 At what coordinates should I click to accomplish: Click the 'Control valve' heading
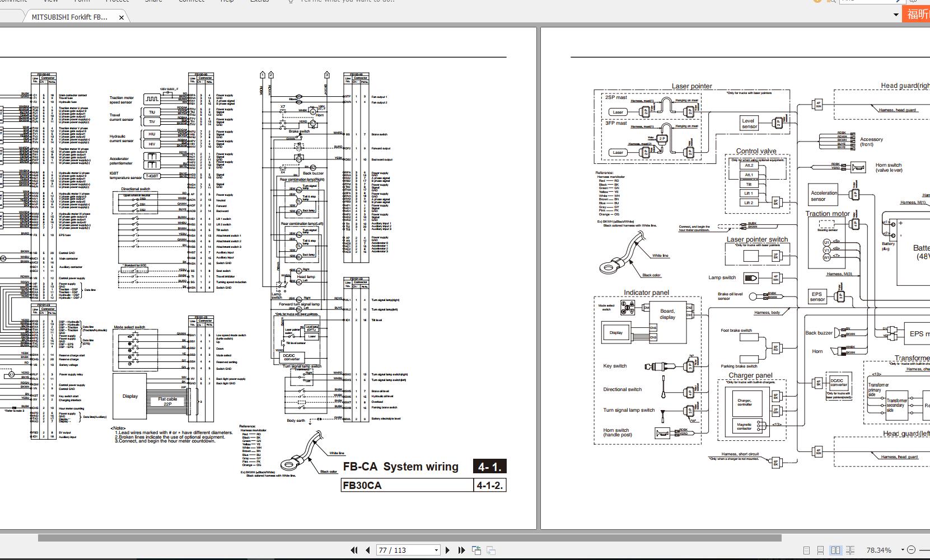[x=756, y=151]
